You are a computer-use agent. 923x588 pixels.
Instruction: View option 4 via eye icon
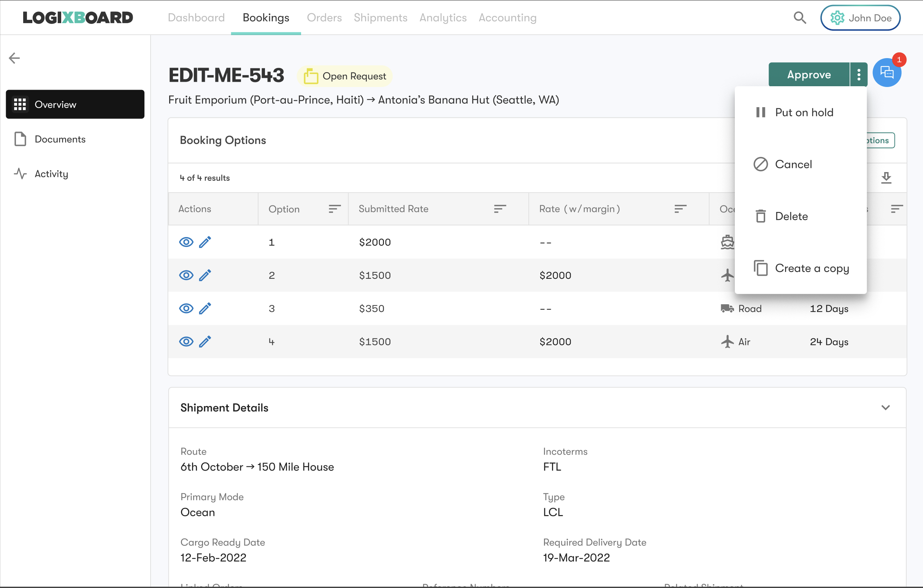tap(186, 342)
